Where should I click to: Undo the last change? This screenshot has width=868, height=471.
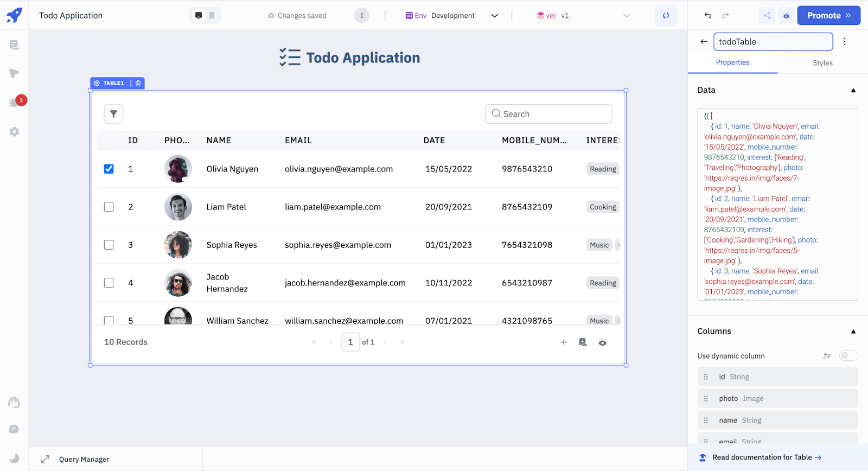(708, 16)
